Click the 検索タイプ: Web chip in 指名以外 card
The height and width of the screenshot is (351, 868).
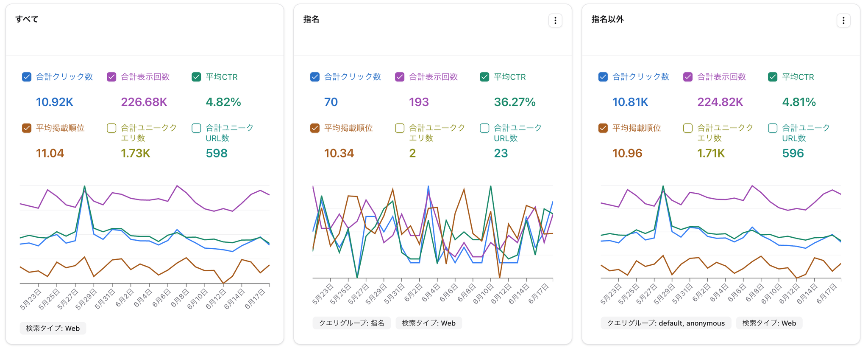pyautogui.click(x=769, y=323)
